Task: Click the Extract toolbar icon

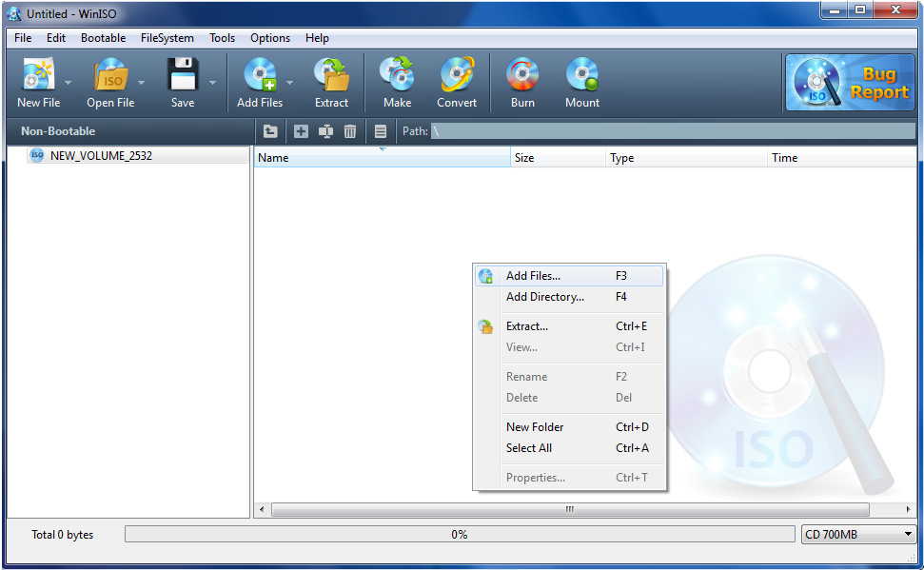Action: coord(331,75)
